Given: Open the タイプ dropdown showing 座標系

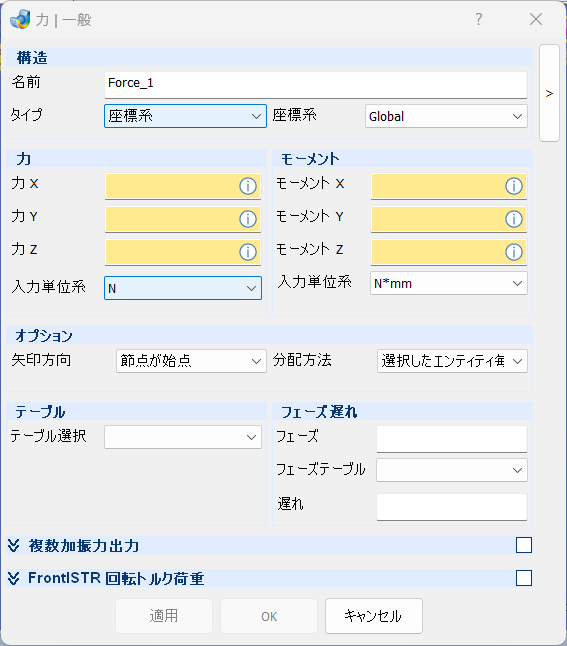Looking at the screenshot, I should pyautogui.click(x=185, y=116).
